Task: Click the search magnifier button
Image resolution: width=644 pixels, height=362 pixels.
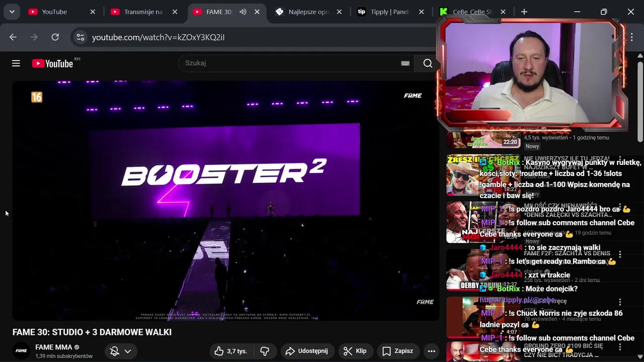Action: click(428, 63)
